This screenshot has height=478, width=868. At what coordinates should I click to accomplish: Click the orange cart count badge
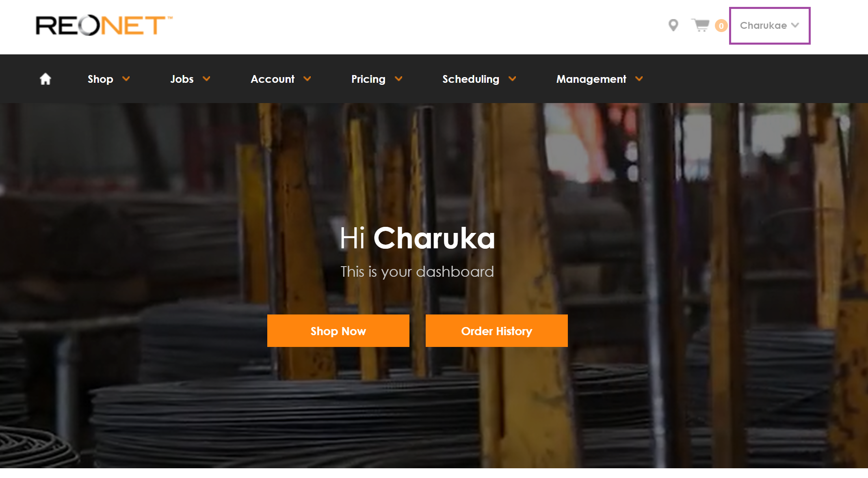721,26
